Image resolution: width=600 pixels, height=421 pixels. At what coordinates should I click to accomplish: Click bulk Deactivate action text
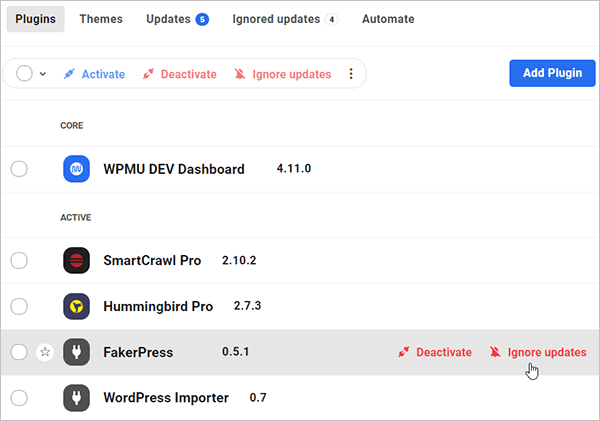[x=189, y=74]
